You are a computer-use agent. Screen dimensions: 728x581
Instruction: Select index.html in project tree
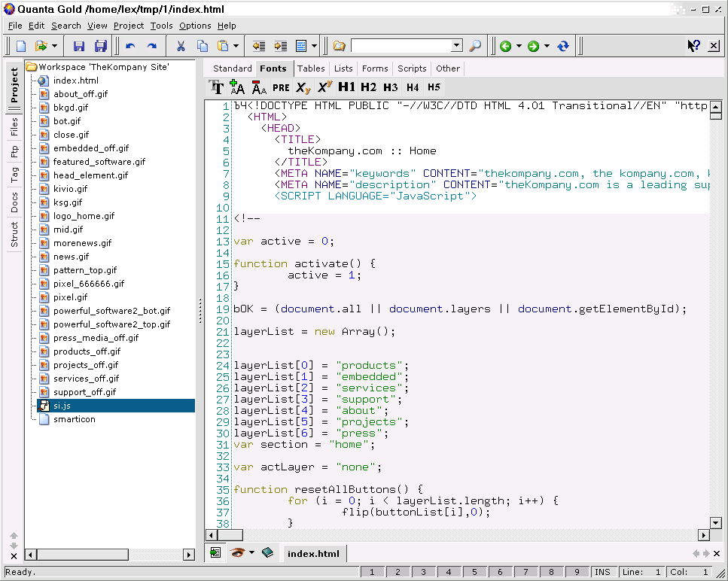click(76, 81)
